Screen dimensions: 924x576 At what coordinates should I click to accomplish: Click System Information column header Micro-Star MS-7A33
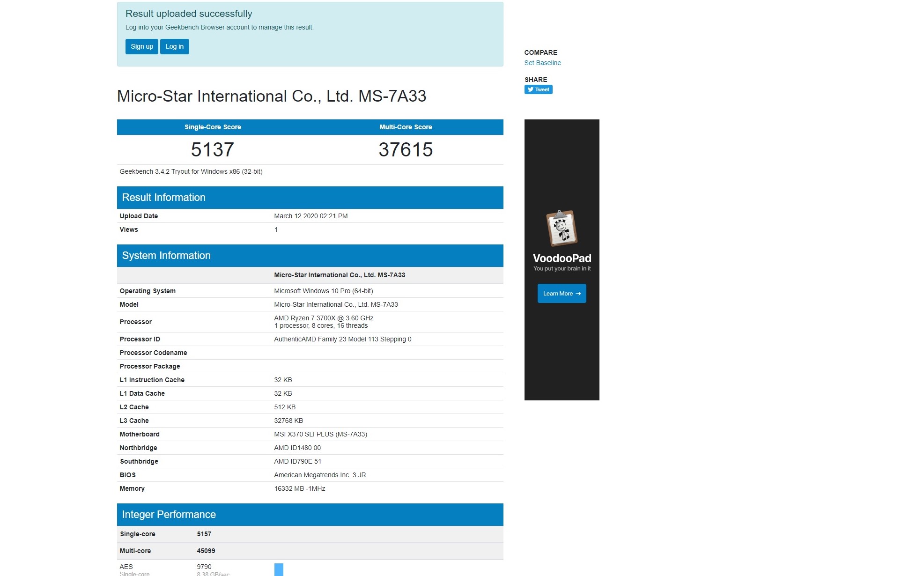point(340,275)
